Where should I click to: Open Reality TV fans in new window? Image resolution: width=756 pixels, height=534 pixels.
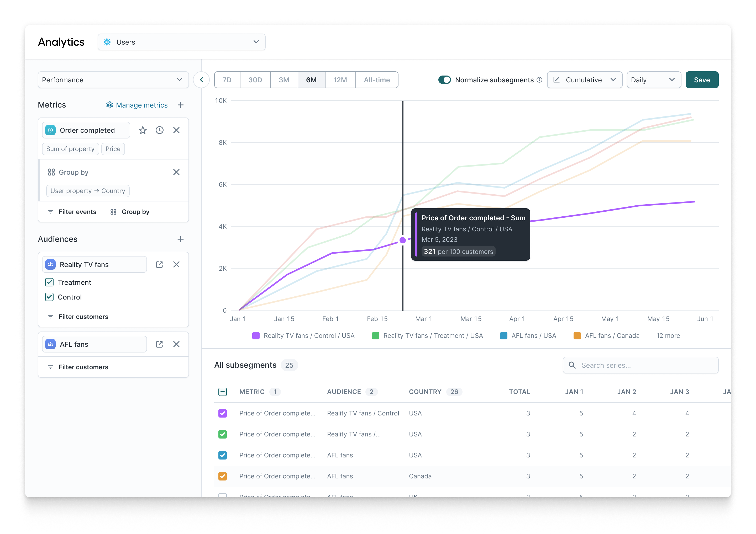[x=159, y=265]
